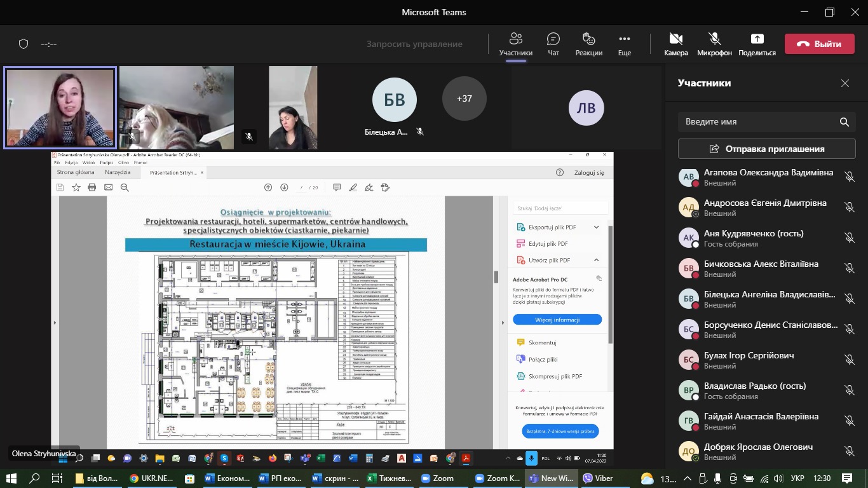Click mic icon for Аня Кудрявченко
The image size is (868, 488).
point(849,238)
